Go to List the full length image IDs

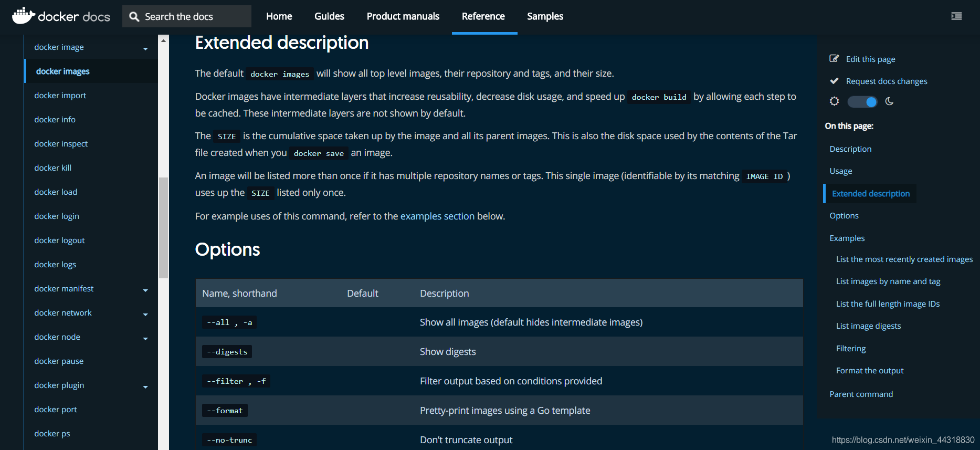[888, 304]
